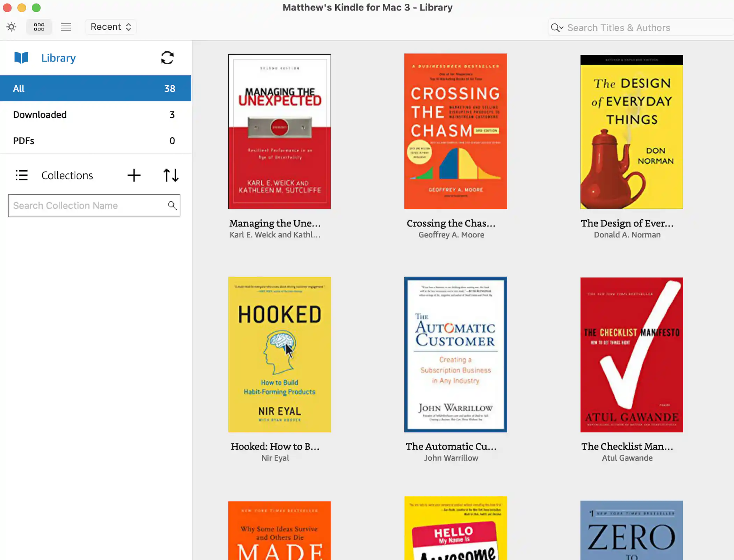
Task: Click the search magnifier in collection search
Action: click(172, 206)
